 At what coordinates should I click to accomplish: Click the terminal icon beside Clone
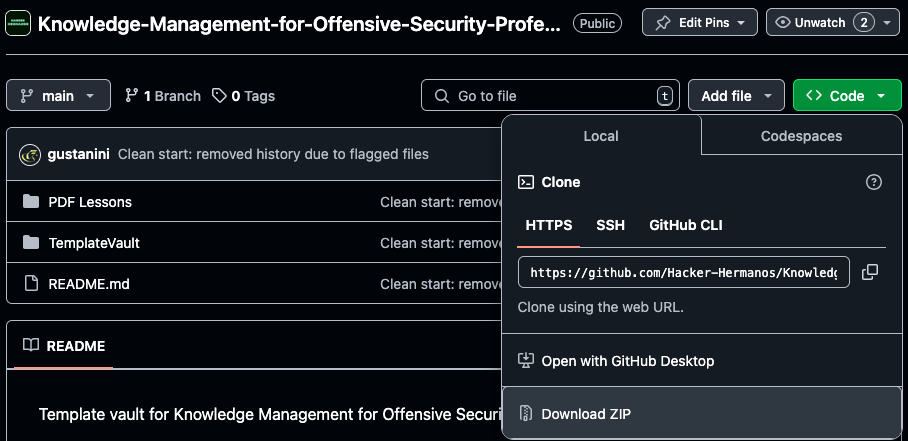coord(526,182)
